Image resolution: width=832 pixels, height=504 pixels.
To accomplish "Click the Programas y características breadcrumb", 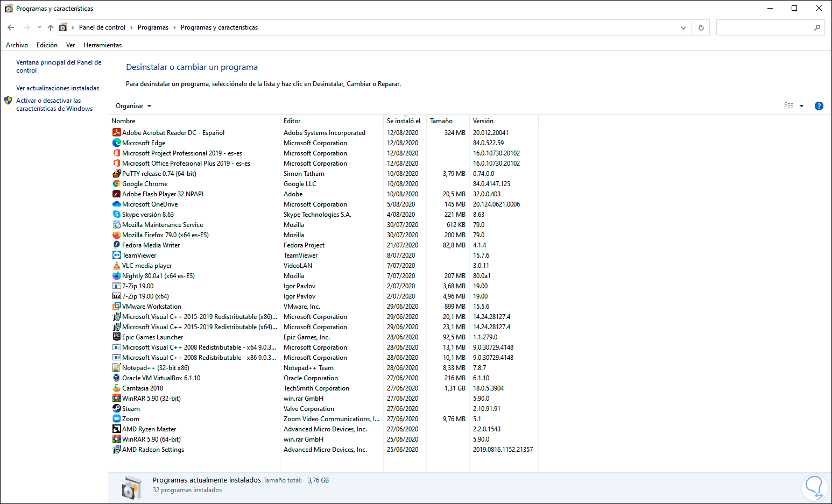I will [x=219, y=27].
